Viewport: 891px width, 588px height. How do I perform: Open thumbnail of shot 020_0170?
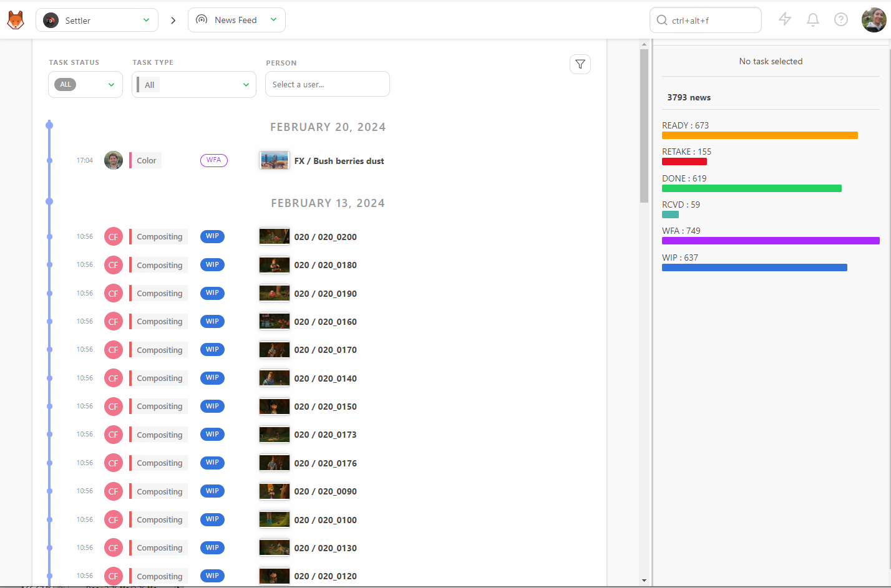[275, 350]
